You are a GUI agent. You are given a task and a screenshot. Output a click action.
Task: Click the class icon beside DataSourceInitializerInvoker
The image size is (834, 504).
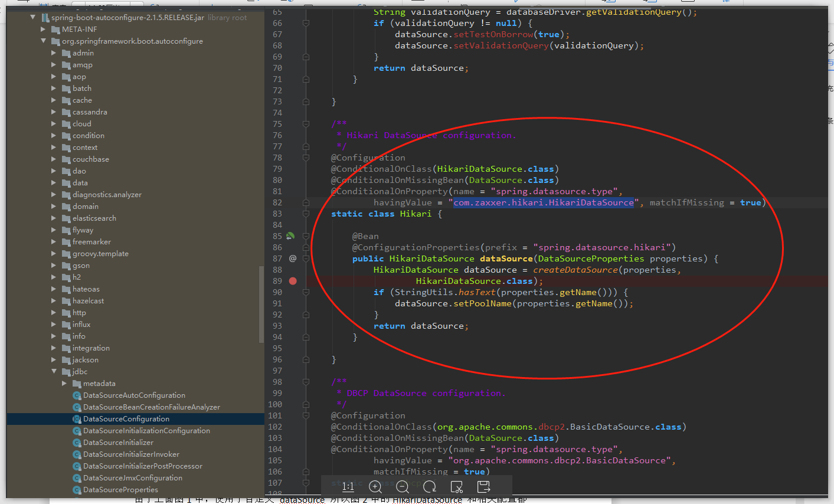(x=77, y=454)
